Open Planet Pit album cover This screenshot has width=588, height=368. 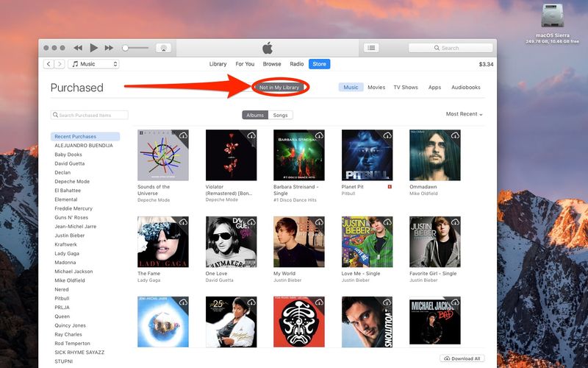tap(367, 155)
